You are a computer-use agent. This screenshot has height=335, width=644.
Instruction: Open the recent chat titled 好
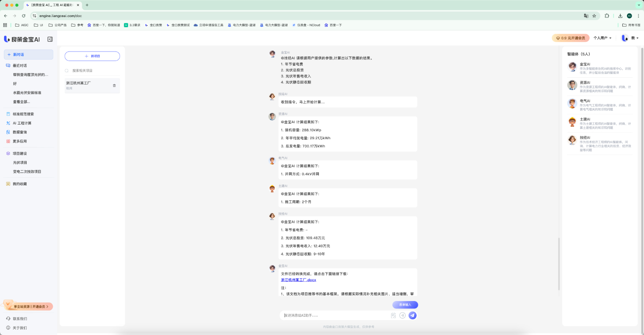pyautogui.click(x=15, y=84)
